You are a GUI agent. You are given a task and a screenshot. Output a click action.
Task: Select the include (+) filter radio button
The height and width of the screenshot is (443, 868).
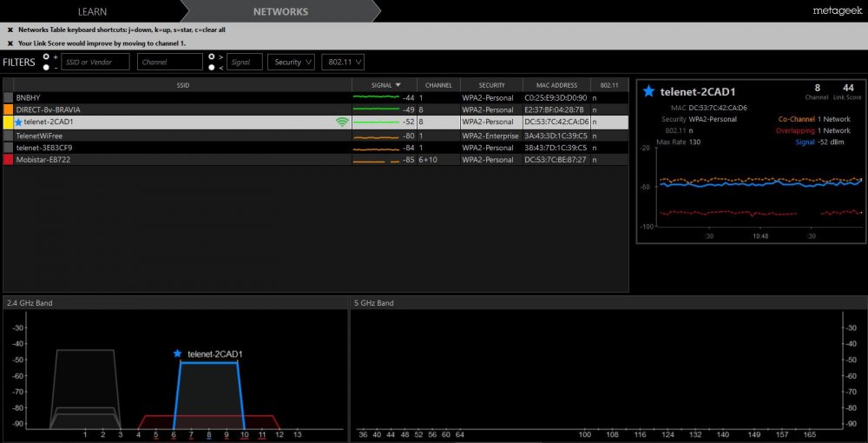point(45,56)
